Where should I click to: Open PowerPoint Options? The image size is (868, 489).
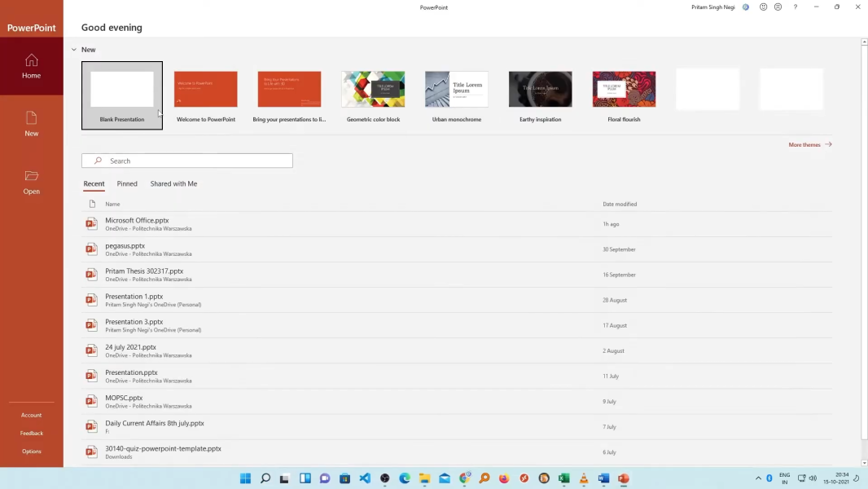coord(32,452)
